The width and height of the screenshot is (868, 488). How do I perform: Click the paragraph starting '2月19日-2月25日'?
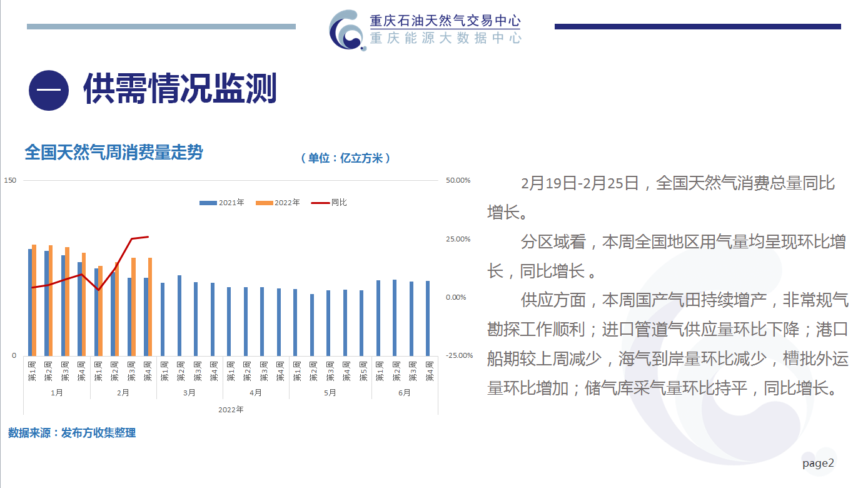[x=662, y=198]
